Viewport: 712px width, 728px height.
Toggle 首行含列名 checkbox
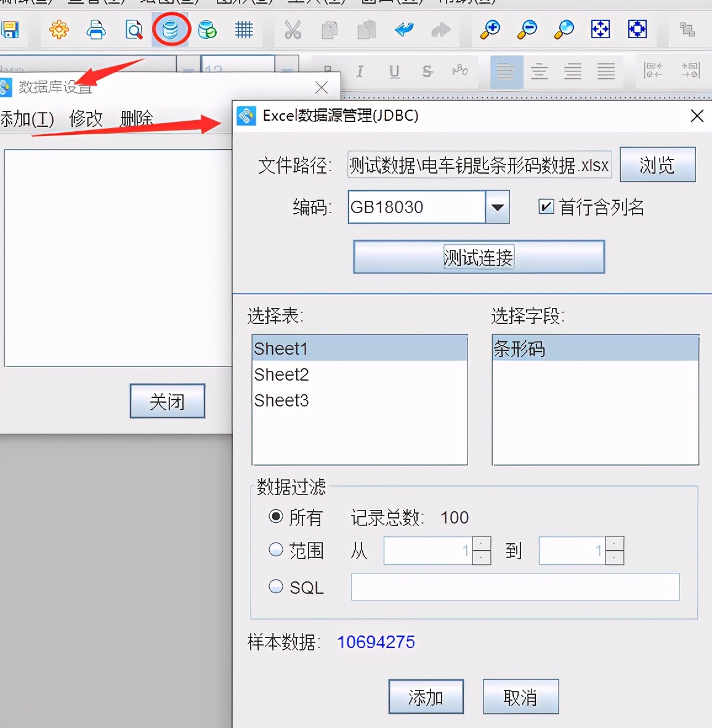click(x=546, y=206)
